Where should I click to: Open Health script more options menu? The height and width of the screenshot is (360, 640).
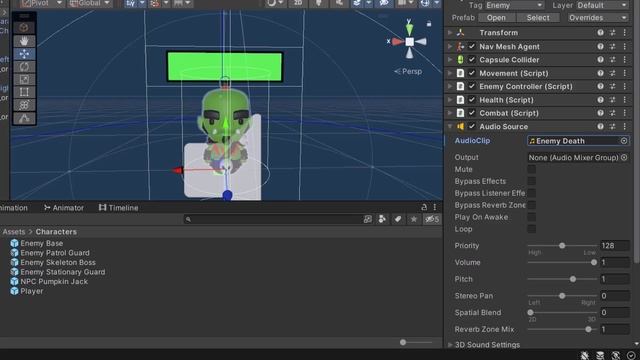[624, 100]
